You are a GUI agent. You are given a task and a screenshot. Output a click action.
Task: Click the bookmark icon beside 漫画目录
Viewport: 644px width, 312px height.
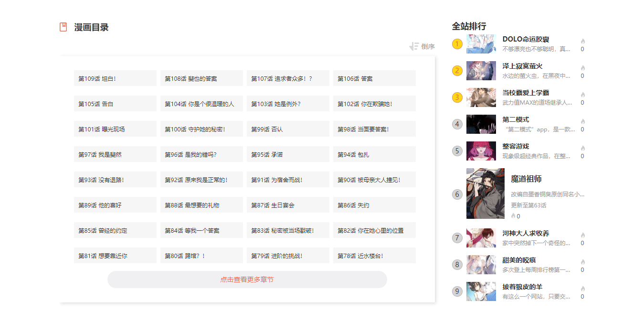point(63,27)
